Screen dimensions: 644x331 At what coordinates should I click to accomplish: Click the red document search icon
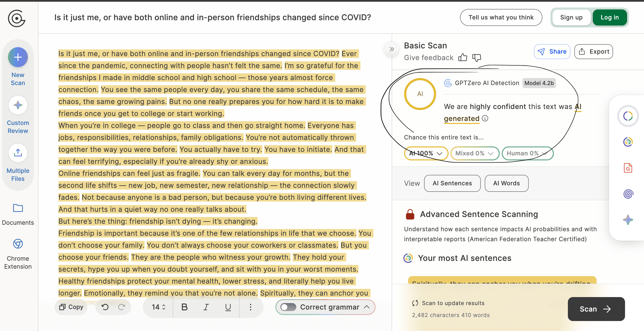pos(628,168)
